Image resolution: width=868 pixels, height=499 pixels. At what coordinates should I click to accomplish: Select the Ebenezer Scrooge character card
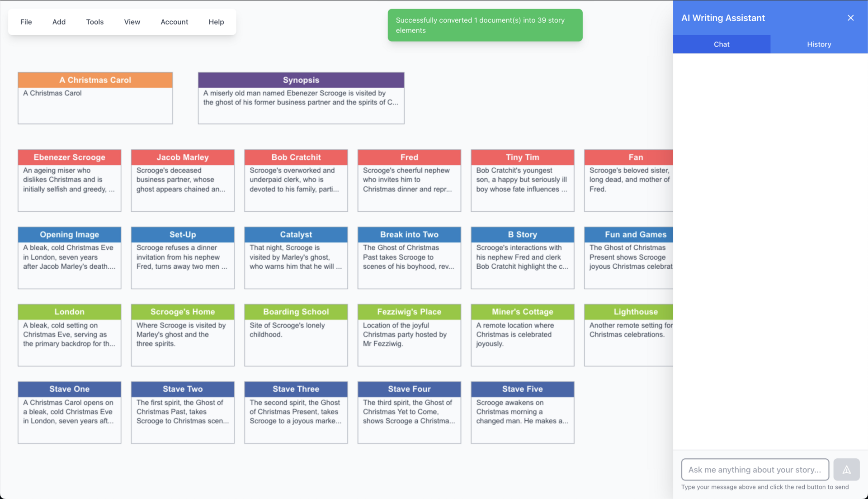point(69,181)
